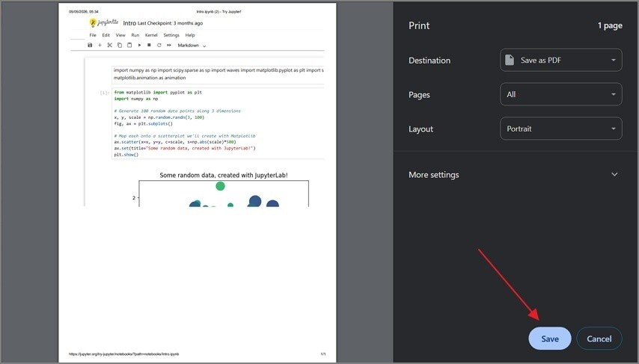Click the paste clipboard icon in preview toolbar
The image size is (639, 364).
129,45
